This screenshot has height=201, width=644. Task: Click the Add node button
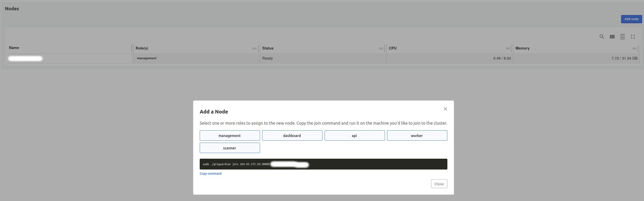pyautogui.click(x=631, y=19)
